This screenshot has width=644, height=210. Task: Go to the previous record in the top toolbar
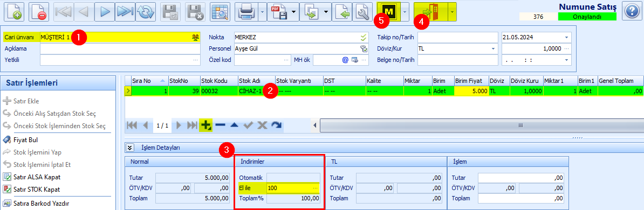[x=84, y=12]
